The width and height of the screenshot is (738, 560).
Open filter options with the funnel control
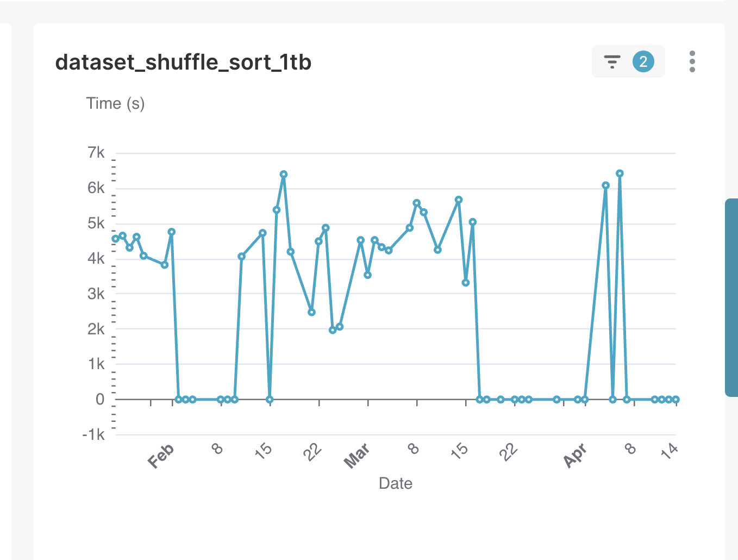click(611, 61)
